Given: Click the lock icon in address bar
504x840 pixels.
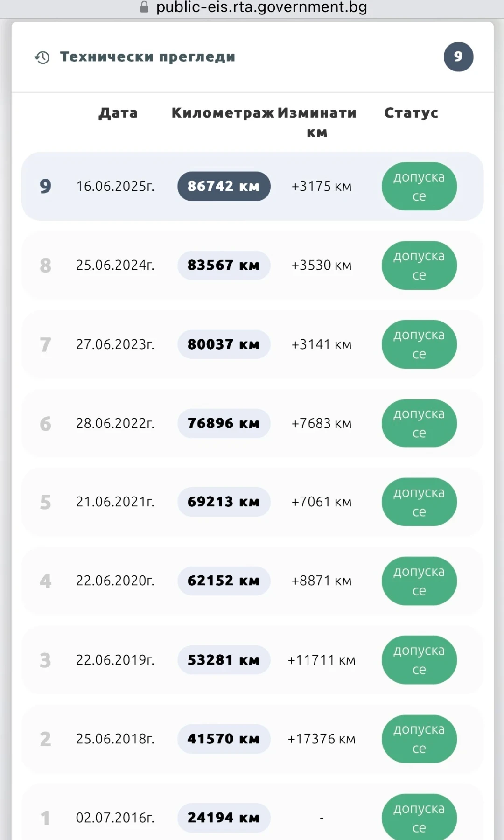Looking at the screenshot, I should coord(144,7).
